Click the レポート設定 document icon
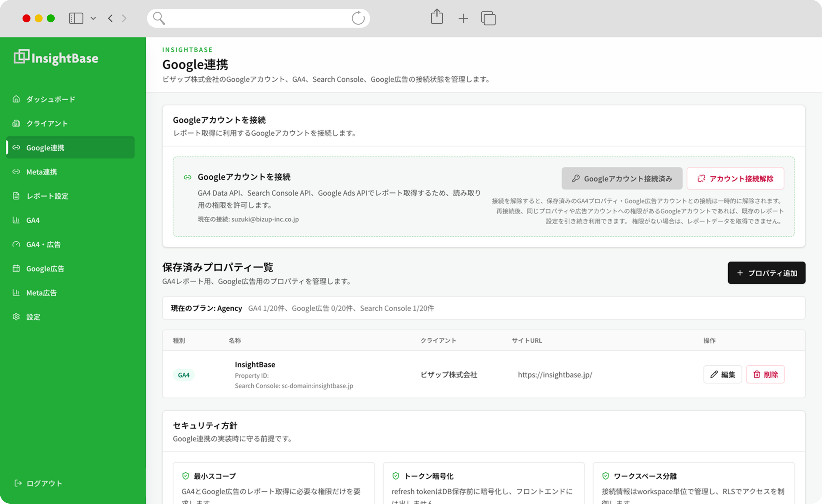The image size is (822, 504). point(16,196)
